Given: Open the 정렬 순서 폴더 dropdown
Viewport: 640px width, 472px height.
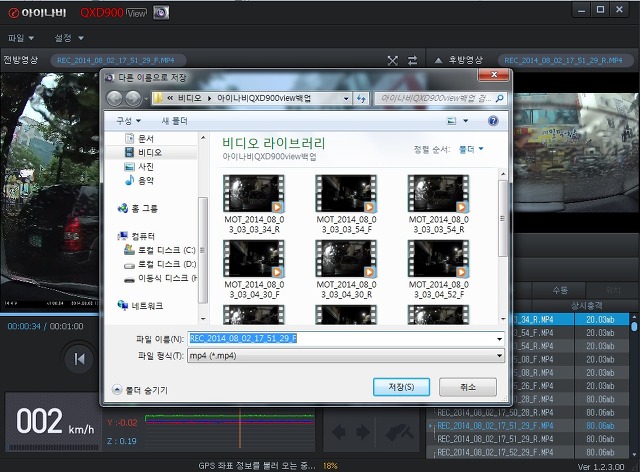Looking at the screenshot, I should tap(471, 149).
